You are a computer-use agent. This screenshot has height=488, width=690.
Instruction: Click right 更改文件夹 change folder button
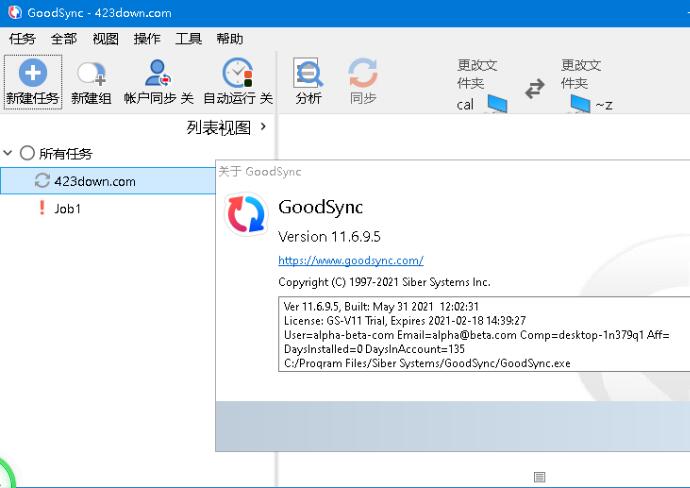tap(581, 74)
